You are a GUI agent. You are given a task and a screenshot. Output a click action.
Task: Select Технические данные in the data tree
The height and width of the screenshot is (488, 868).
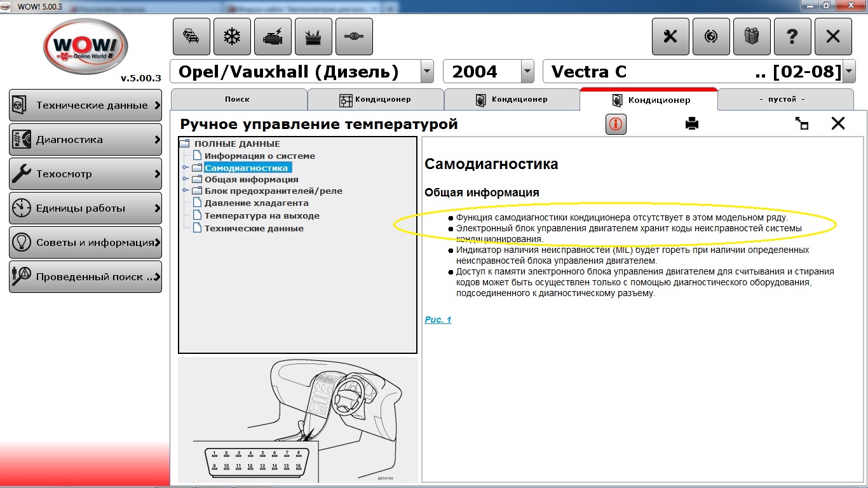click(254, 228)
